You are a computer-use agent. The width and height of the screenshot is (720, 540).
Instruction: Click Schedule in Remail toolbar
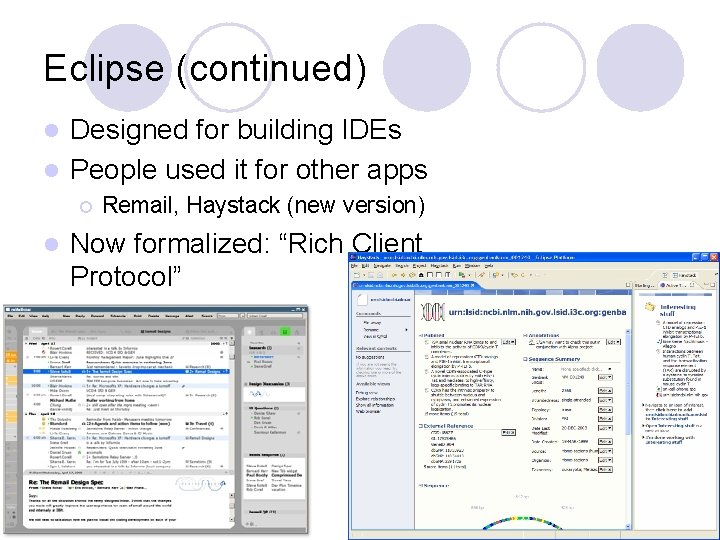pyautogui.click(x=118, y=316)
